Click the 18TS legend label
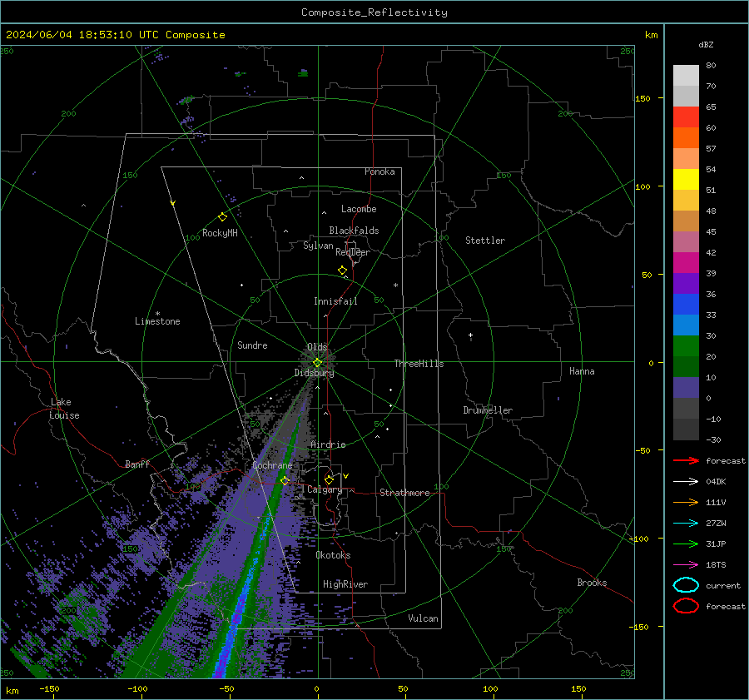This screenshot has height=700, width=749. 716,565
